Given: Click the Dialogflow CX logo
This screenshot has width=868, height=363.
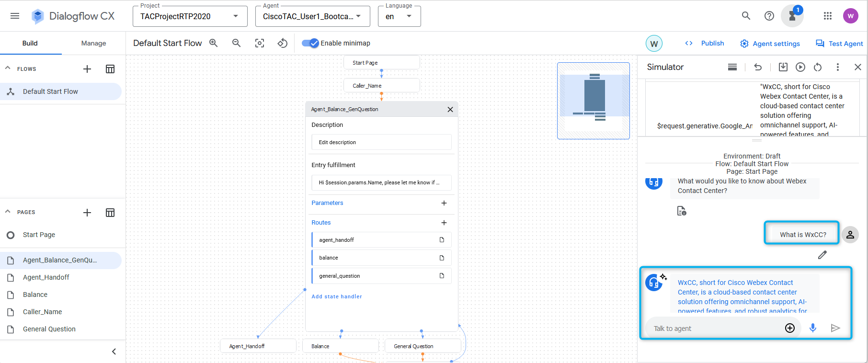Looking at the screenshot, I should point(73,16).
